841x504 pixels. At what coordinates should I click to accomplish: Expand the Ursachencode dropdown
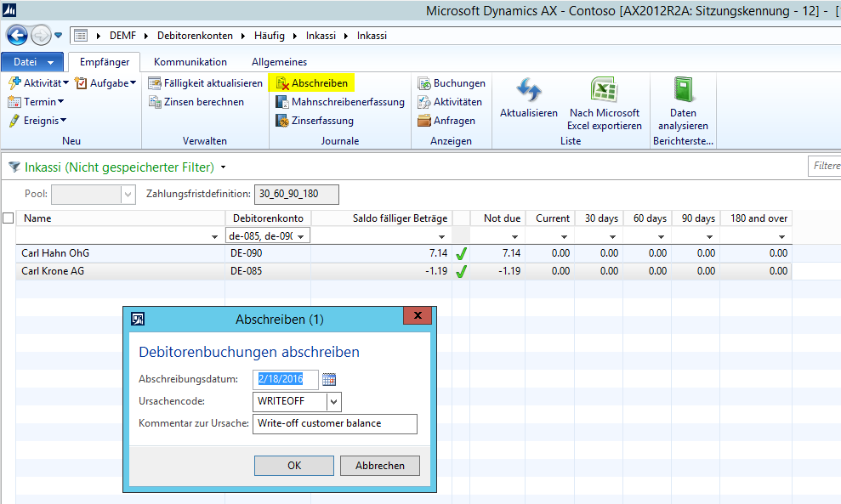click(x=334, y=401)
